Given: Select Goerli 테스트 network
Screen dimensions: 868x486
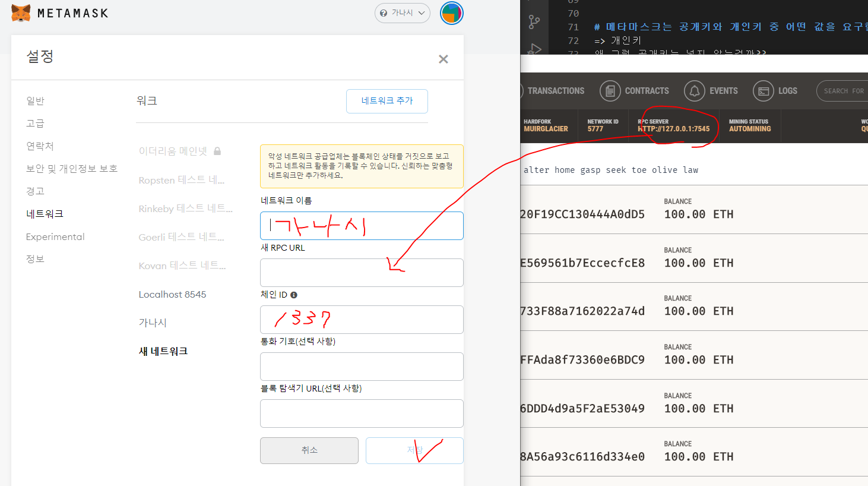Looking at the screenshot, I should pos(181,236).
